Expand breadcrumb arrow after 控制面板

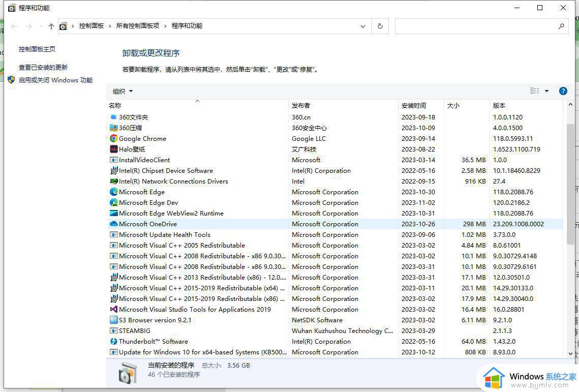(110, 26)
